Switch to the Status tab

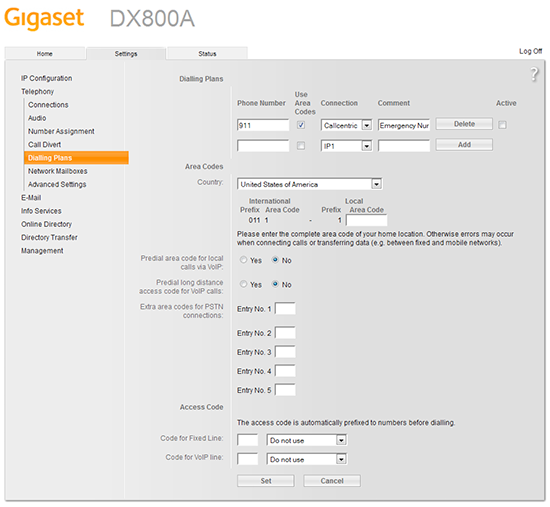(207, 54)
